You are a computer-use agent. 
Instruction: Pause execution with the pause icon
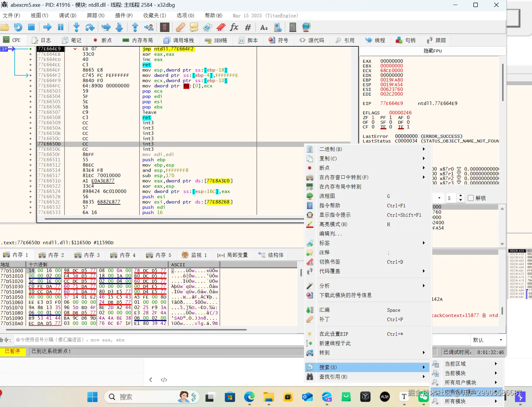pyautogui.click(x=61, y=27)
